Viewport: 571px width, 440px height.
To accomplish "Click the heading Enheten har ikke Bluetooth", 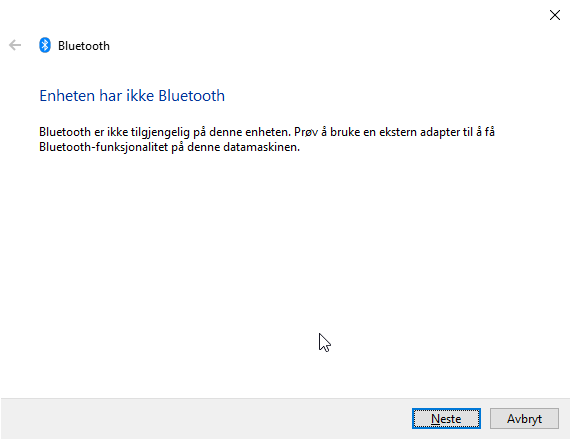I will click(132, 96).
